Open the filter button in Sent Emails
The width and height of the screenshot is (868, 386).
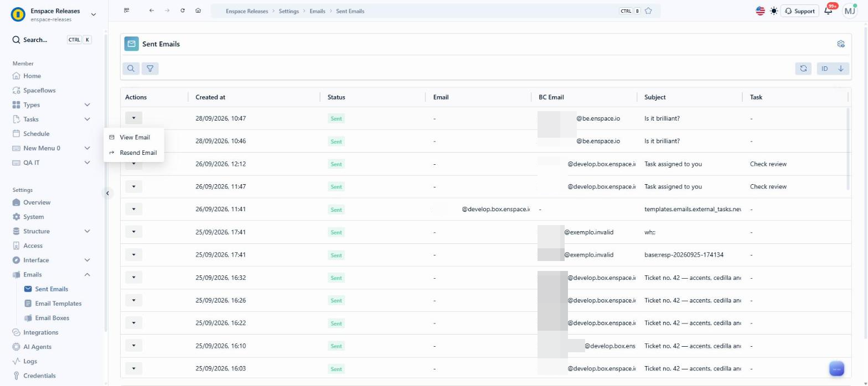[150, 69]
